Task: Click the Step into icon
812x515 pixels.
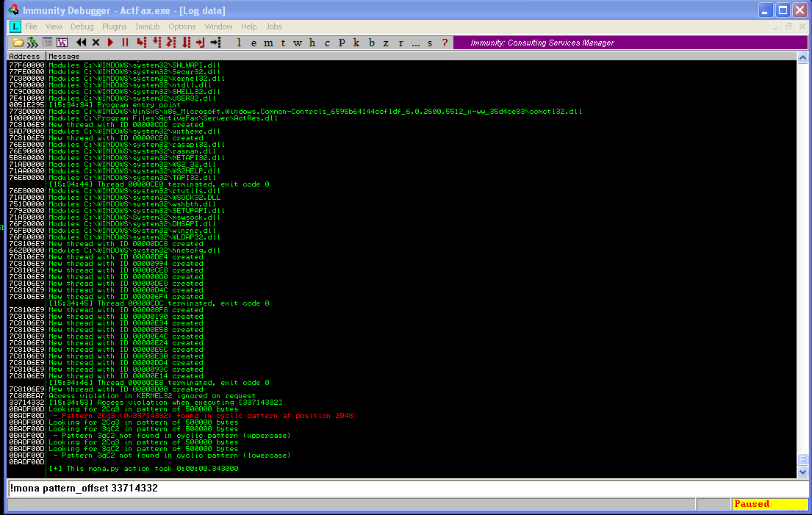Action: tap(141, 43)
